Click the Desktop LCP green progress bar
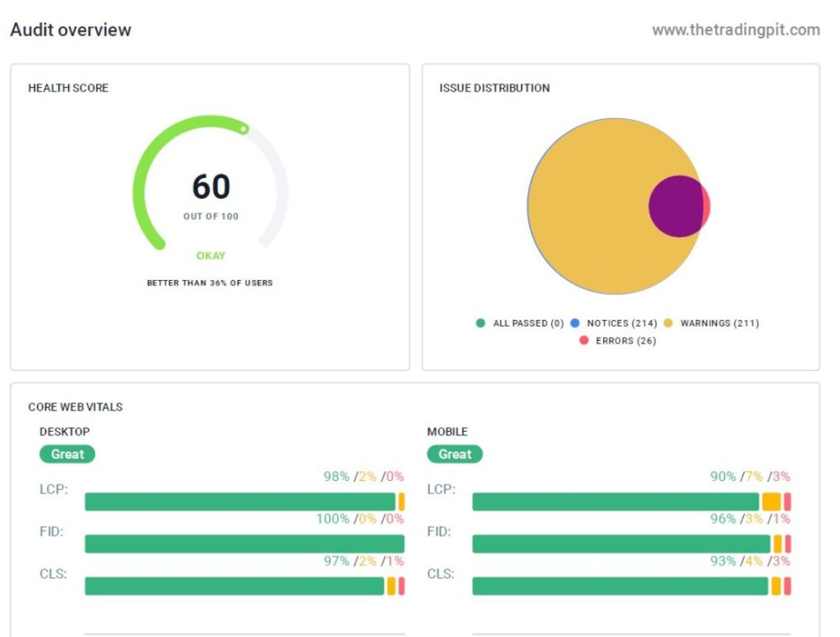840x637 pixels. coord(240,502)
